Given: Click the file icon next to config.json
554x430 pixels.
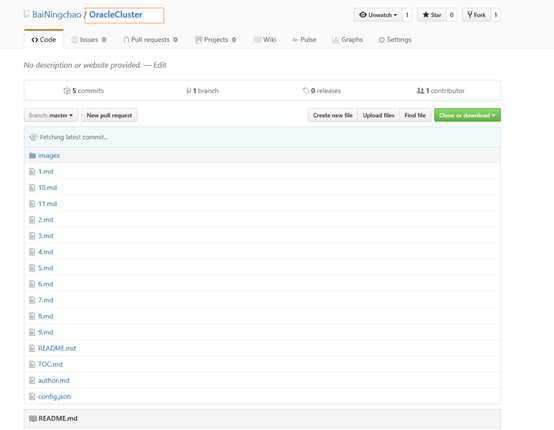Looking at the screenshot, I should (x=32, y=396).
